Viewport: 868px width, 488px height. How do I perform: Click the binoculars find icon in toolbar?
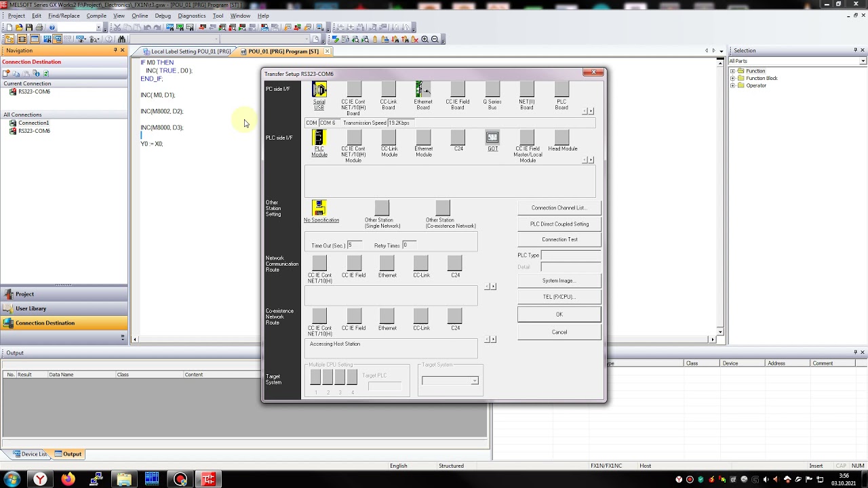point(122,39)
